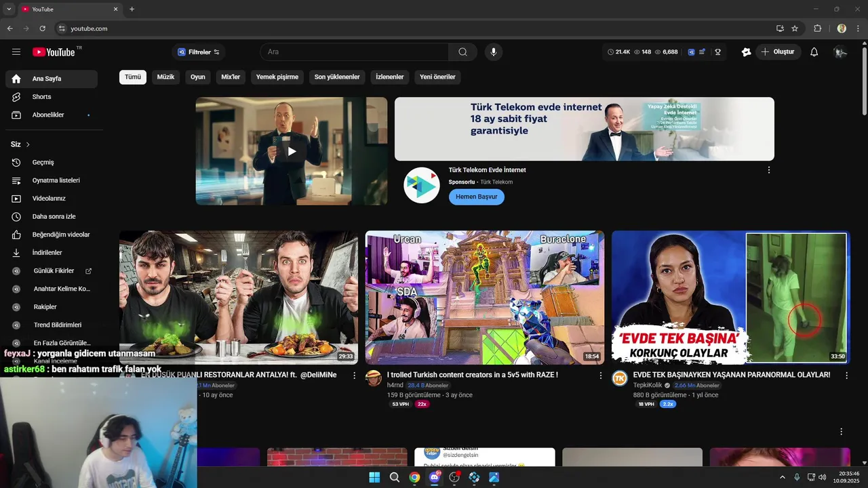Open the vidIQ trophy icon

[717, 52]
